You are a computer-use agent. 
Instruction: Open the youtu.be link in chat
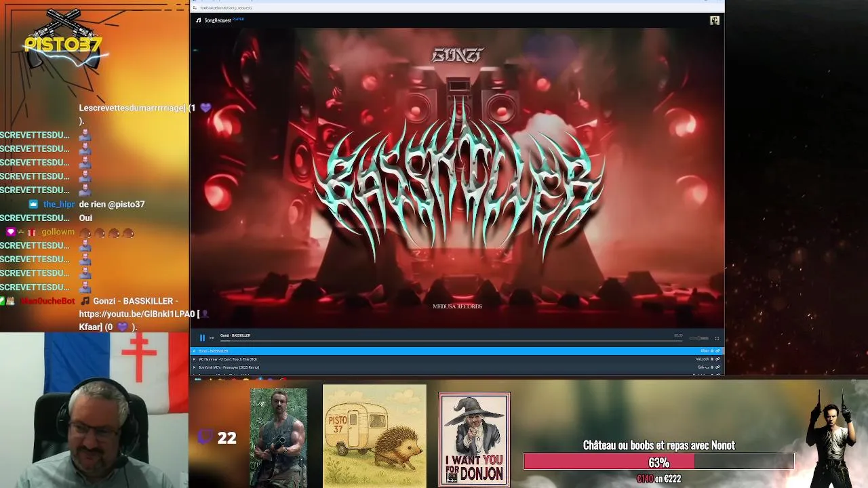pyautogui.click(x=136, y=314)
